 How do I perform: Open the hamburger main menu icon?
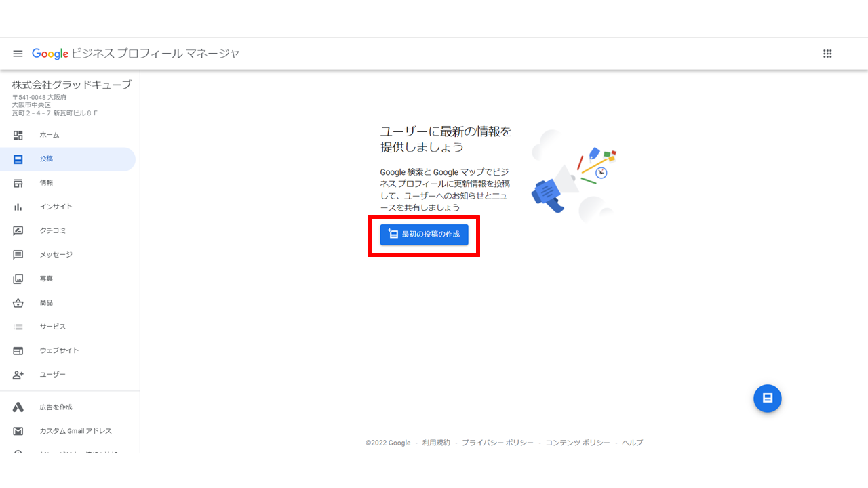click(18, 54)
